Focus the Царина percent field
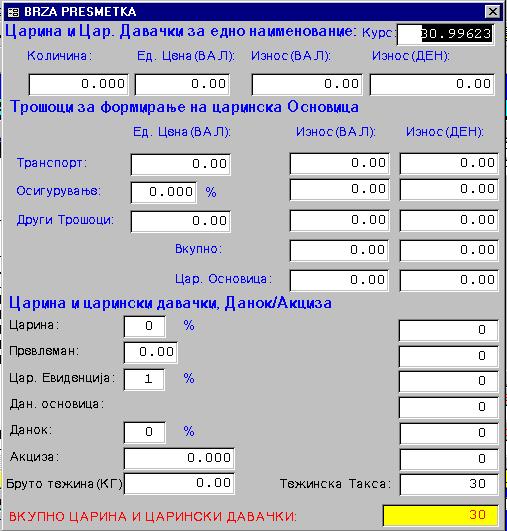 (145, 326)
